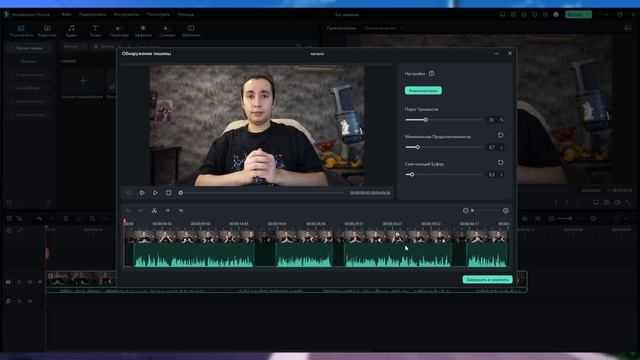Click redo icon in dialog timeline toolbar
This screenshot has height=360, width=640.
[x=141, y=211]
